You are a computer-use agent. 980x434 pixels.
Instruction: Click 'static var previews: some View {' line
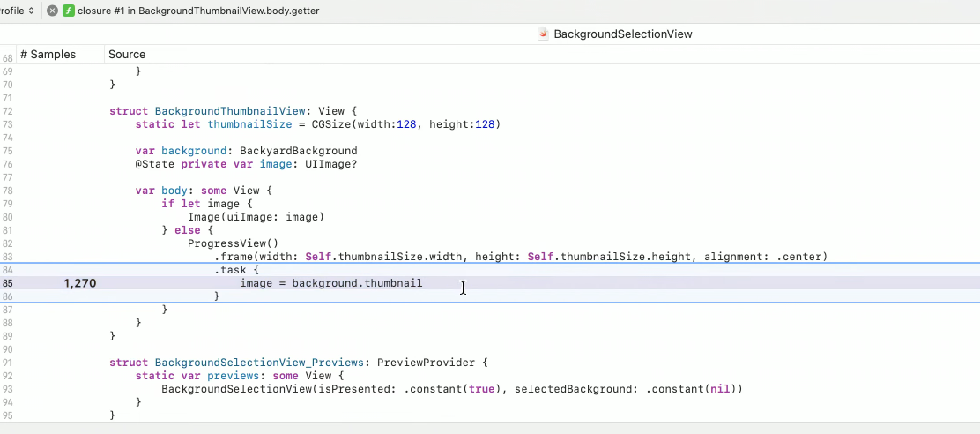click(x=240, y=376)
